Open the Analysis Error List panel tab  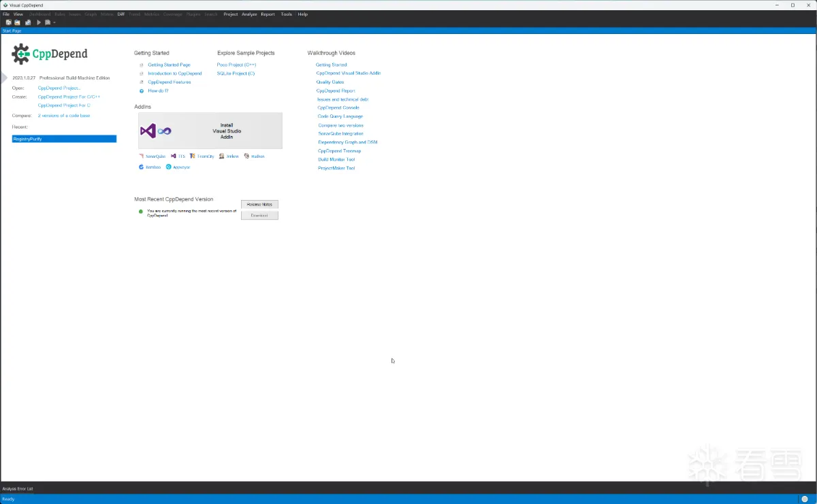[18, 488]
